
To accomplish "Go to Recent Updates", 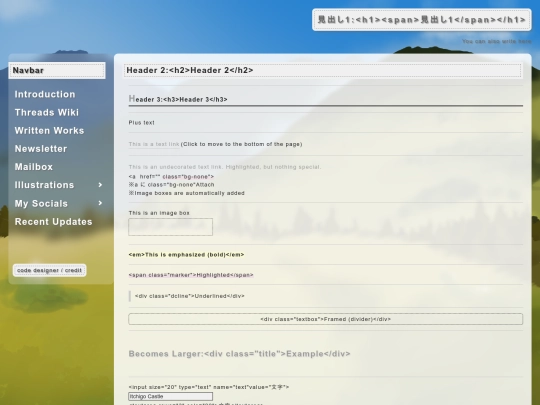I will (53, 222).
